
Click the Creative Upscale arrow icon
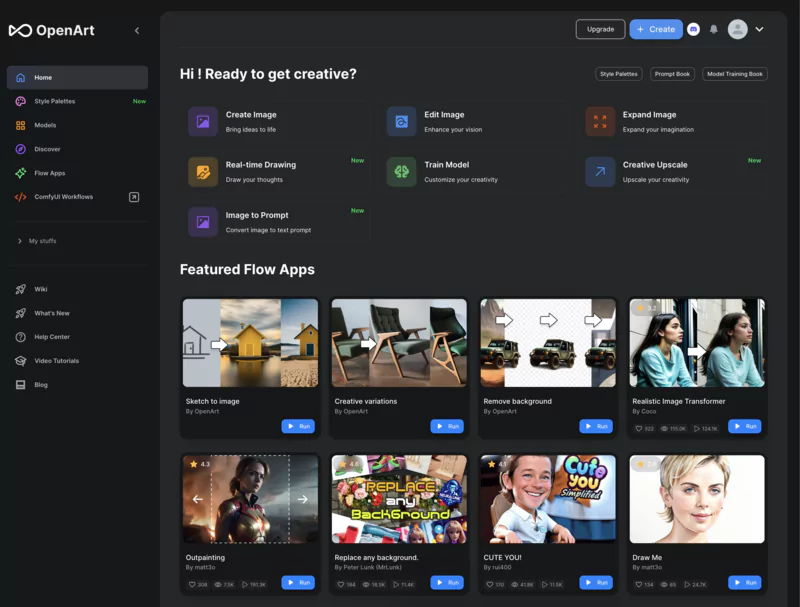coord(600,172)
